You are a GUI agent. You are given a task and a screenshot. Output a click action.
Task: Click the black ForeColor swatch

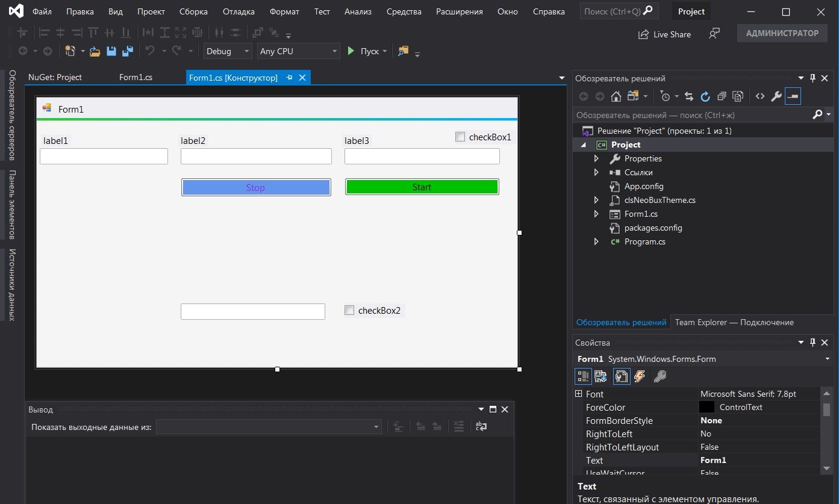coord(706,407)
